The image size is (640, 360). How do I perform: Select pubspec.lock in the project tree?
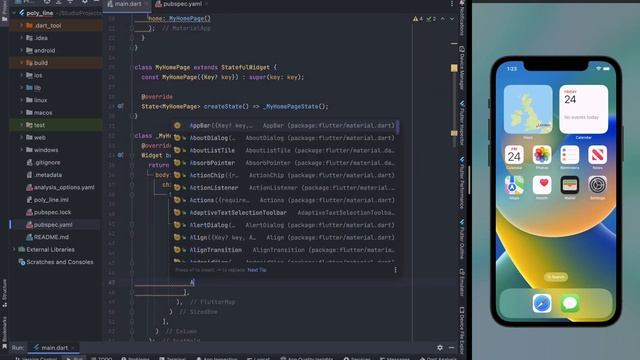pos(52,212)
